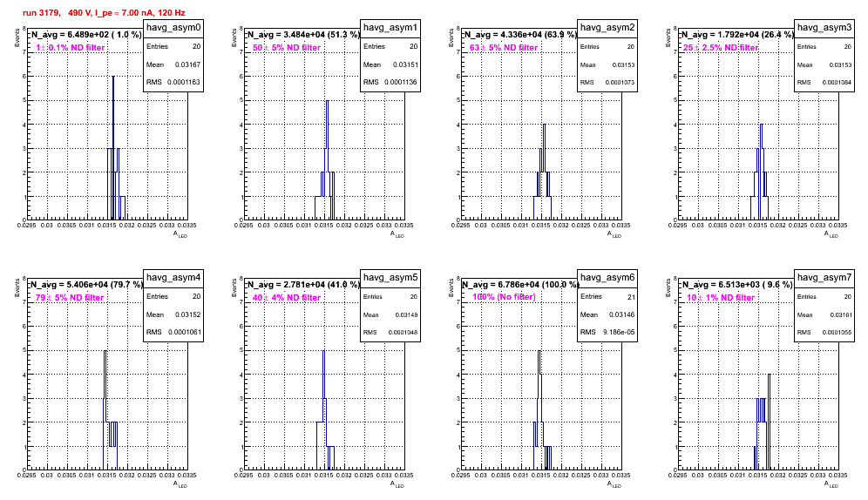Select the havg_asym6 stats box title
The height and width of the screenshot is (500, 868).
[x=607, y=278]
